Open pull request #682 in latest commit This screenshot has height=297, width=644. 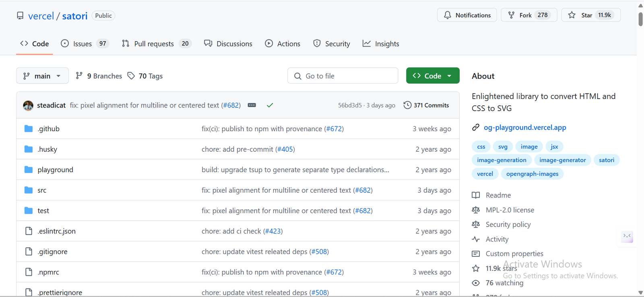[x=231, y=105]
